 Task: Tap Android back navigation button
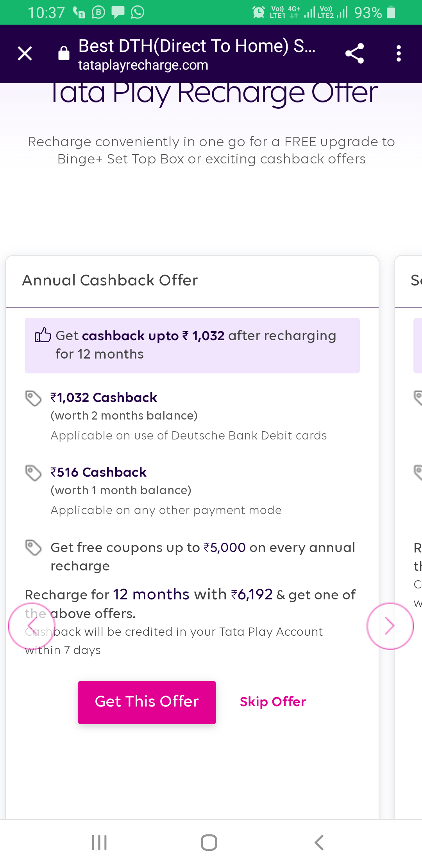[x=319, y=843]
